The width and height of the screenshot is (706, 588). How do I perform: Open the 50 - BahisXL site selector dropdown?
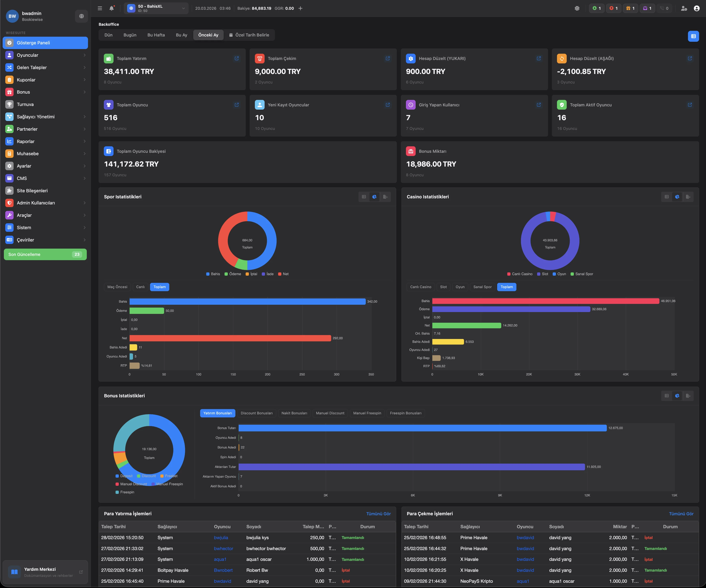(156, 8)
